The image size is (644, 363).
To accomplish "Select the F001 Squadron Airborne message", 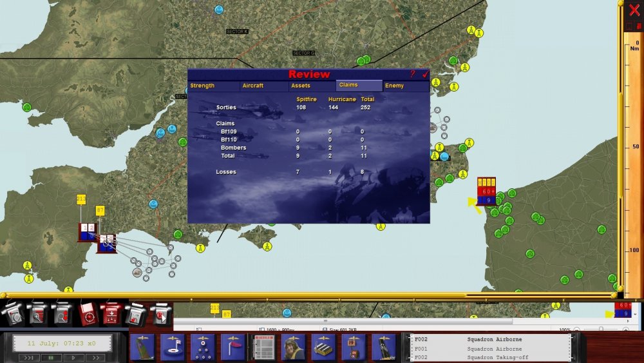I will tap(491, 349).
